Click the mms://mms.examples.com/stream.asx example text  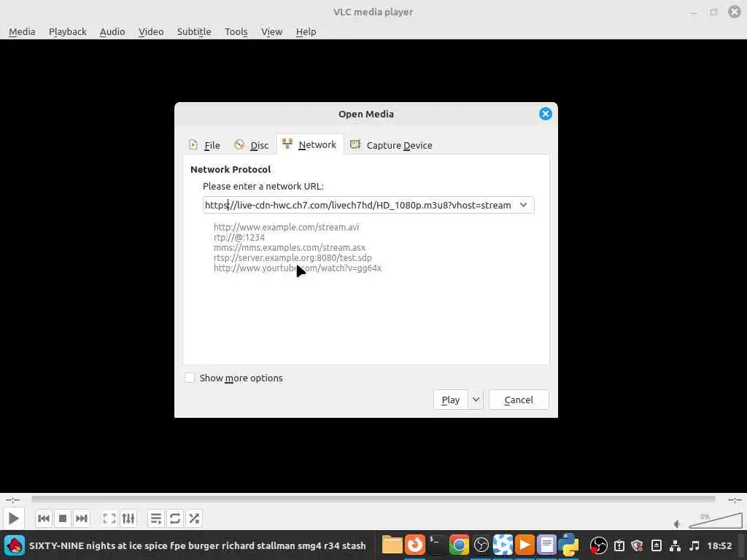point(290,248)
